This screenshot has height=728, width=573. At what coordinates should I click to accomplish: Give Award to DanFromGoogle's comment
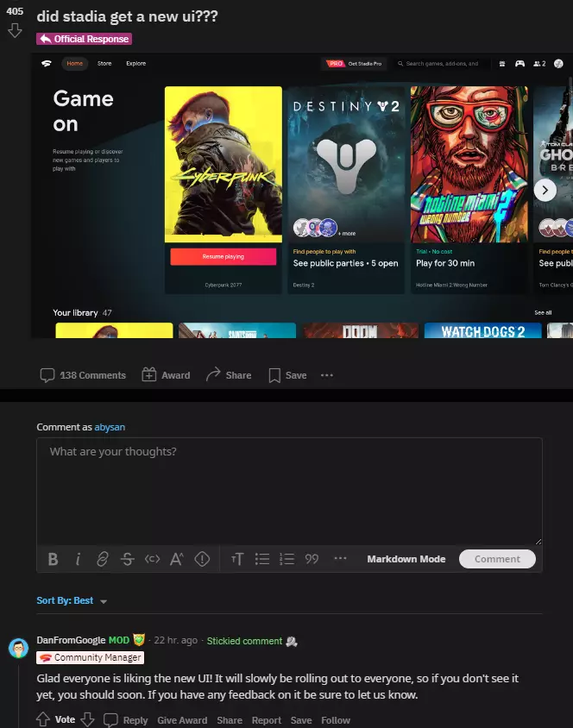182,720
